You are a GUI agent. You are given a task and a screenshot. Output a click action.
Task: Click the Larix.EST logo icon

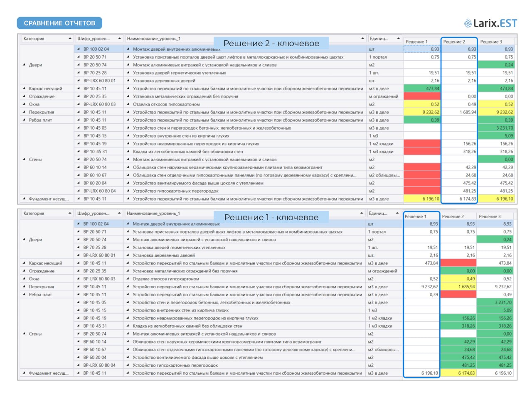coord(468,23)
